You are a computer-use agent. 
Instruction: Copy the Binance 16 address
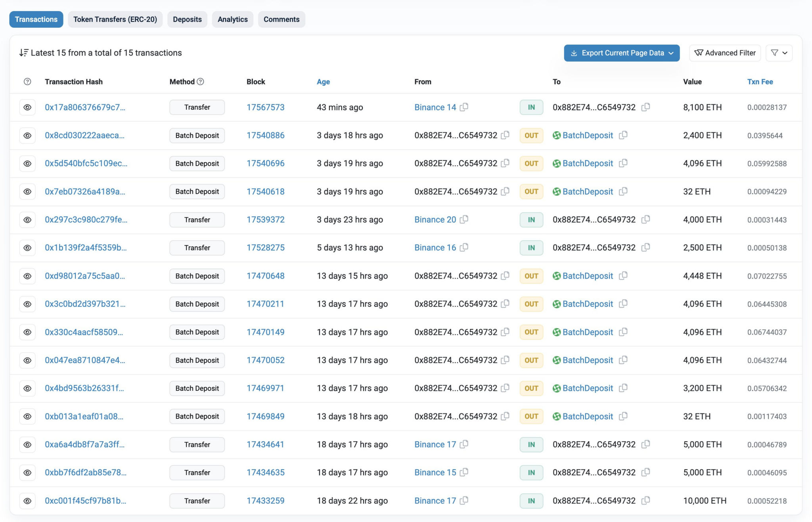click(464, 247)
